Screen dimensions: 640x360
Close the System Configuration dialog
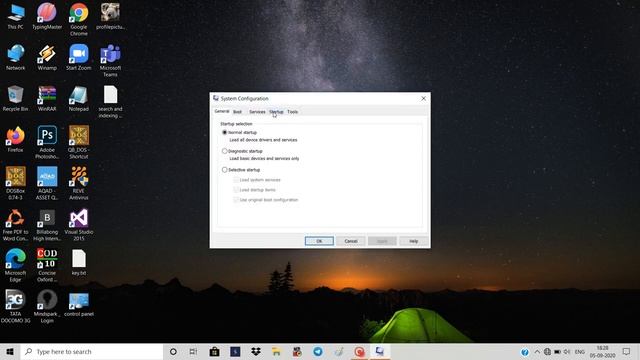(x=423, y=98)
